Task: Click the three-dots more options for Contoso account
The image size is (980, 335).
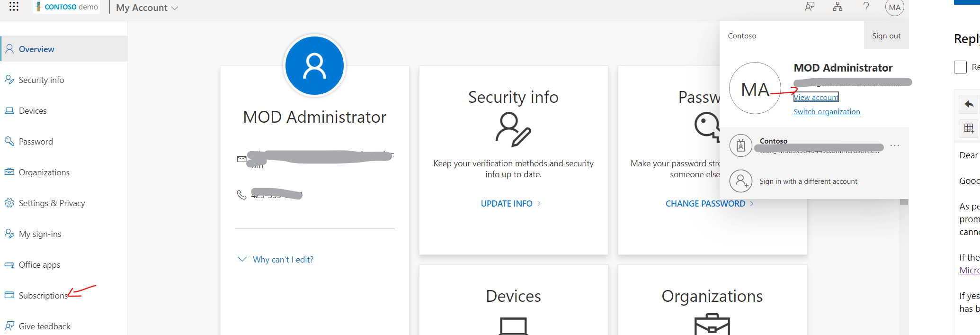Action: click(894, 145)
